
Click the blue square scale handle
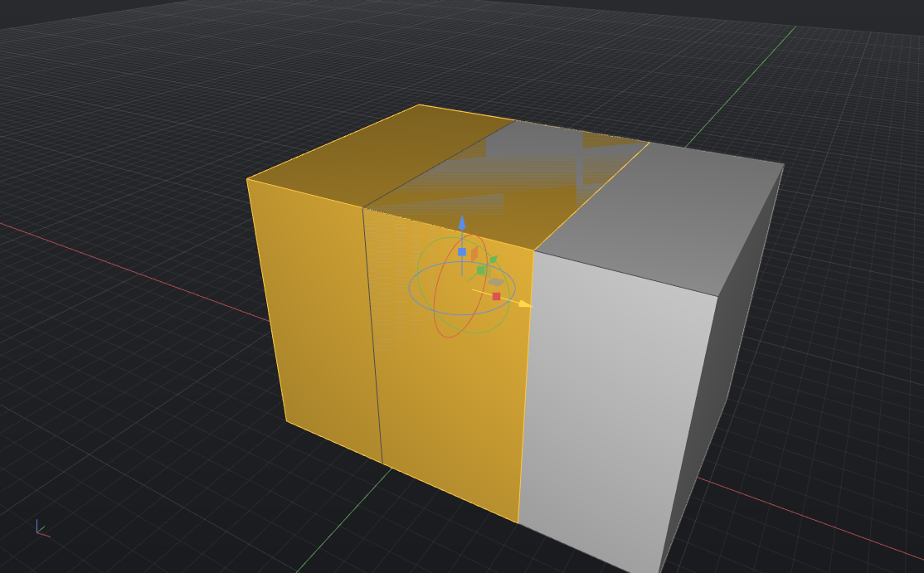click(462, 252)
